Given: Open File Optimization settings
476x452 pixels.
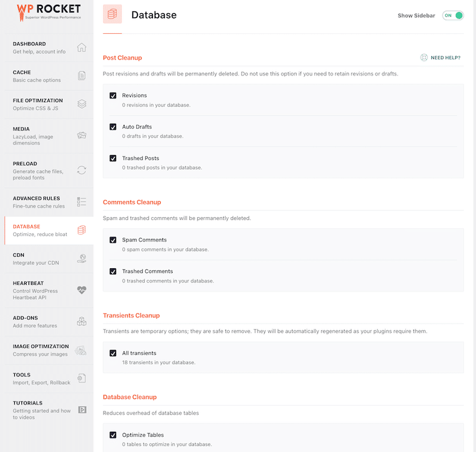Looking at the screenshot, I should pos(49,104).
